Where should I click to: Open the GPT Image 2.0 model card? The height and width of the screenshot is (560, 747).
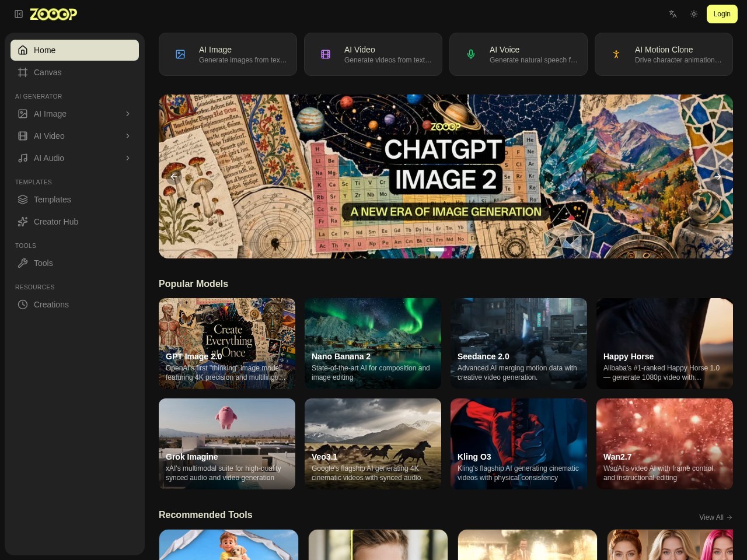coord(227,344)
